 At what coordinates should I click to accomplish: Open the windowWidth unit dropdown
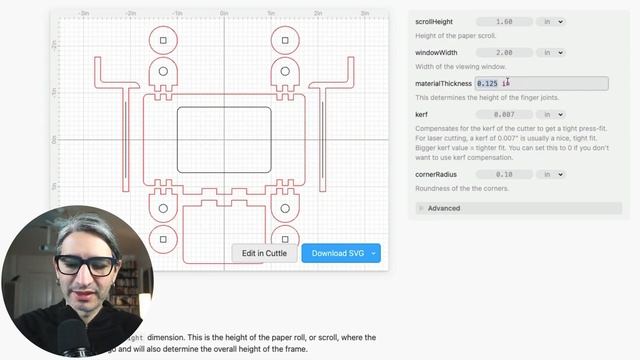pos(551,53)
